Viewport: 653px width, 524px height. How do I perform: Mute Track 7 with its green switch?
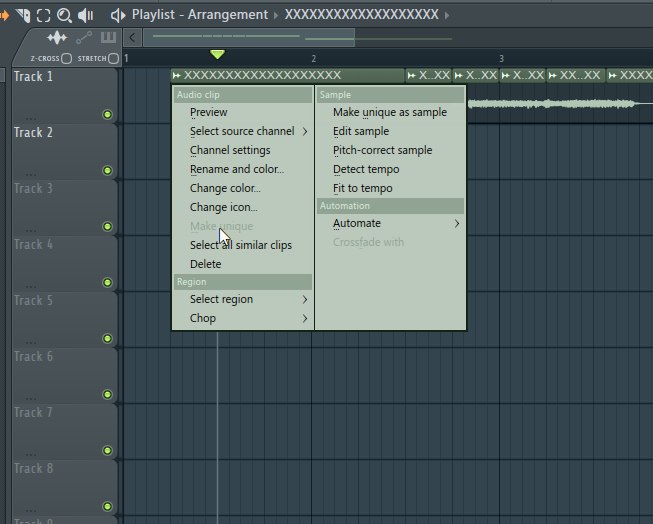(x=107, y=451)
